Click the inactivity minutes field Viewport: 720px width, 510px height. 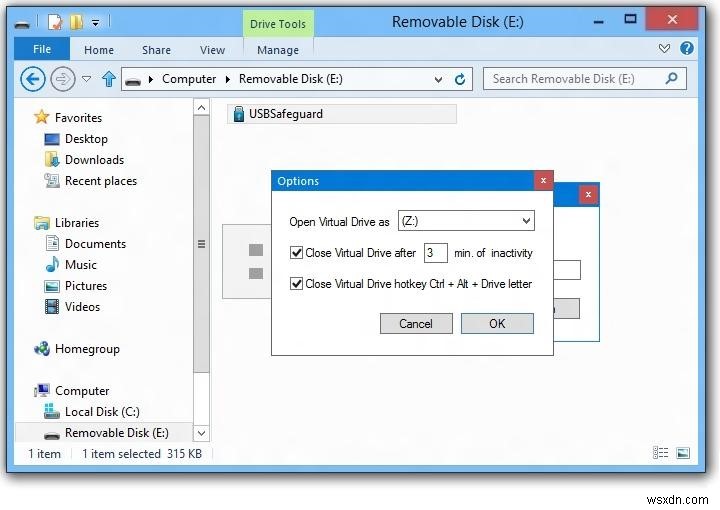[435, 253]
